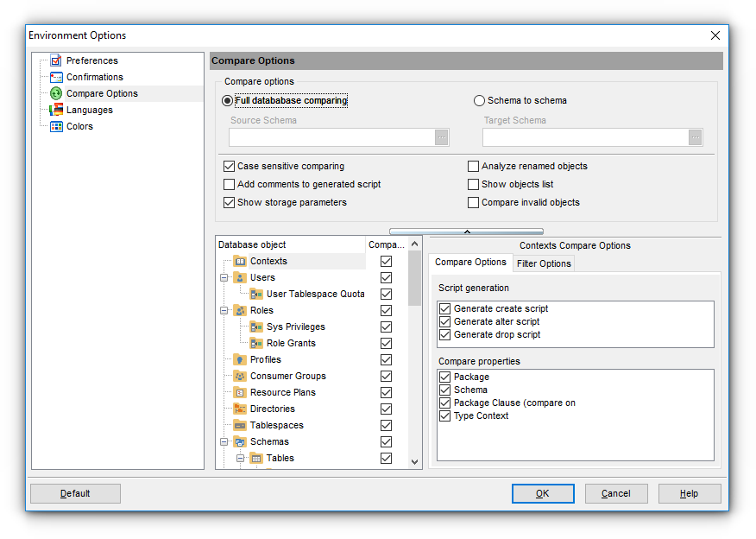Toggle Analyze renamed objects checkbox
The height and width of the screenshot is (539, 756).
[474, 166]
